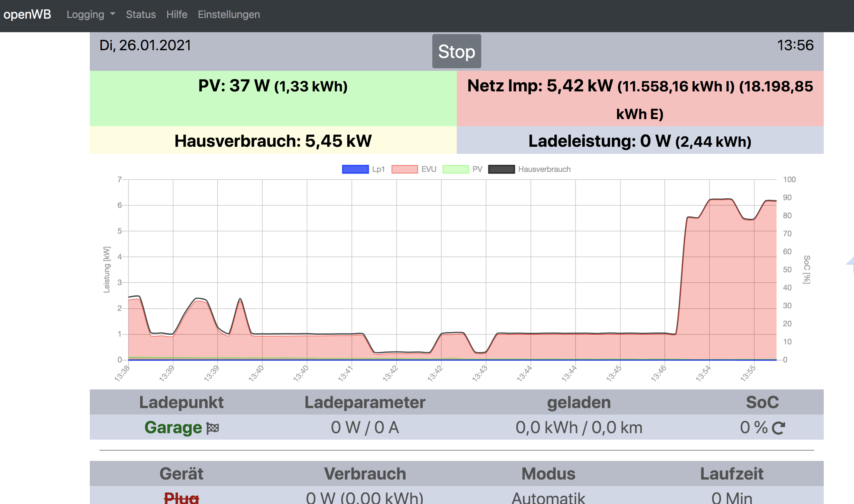
Task: Click the PV power green tile
Action: (x=273, y=98)
